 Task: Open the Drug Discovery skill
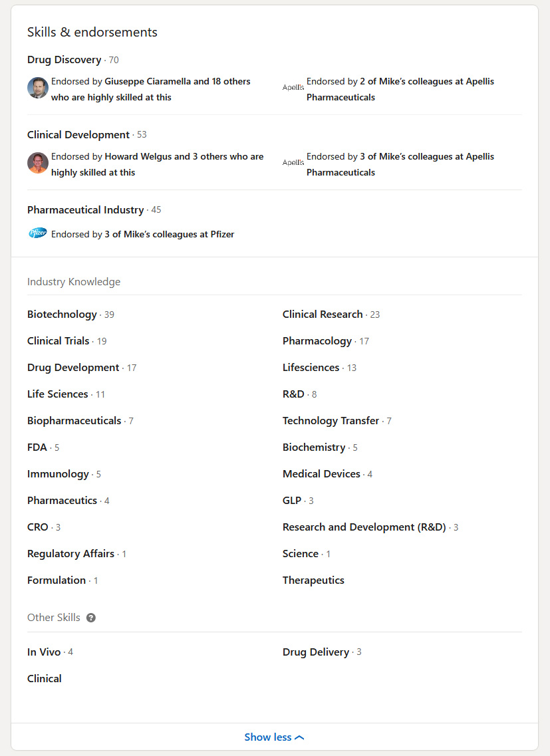coord(64,60)
